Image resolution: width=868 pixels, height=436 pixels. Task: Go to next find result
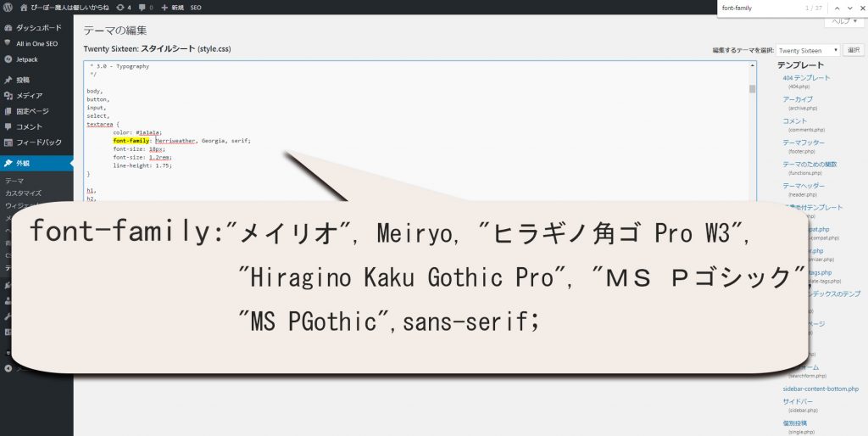(x=850, y=8)
